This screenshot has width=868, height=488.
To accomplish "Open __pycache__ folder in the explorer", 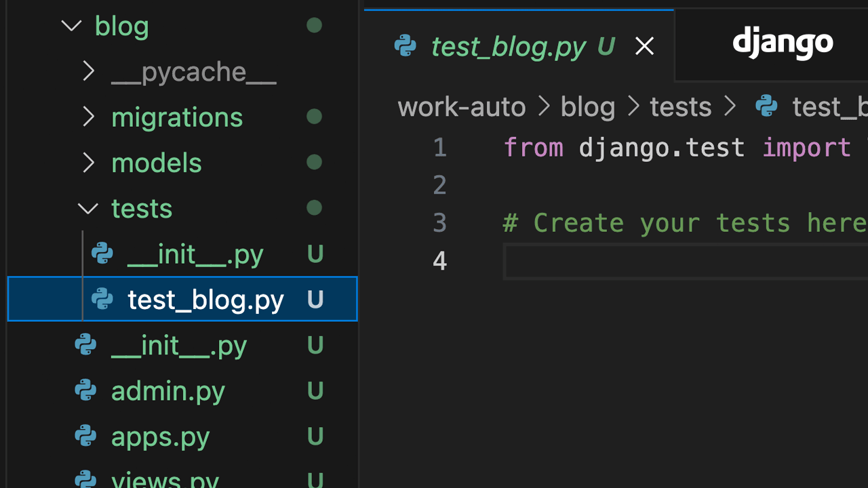I will 194,71.
